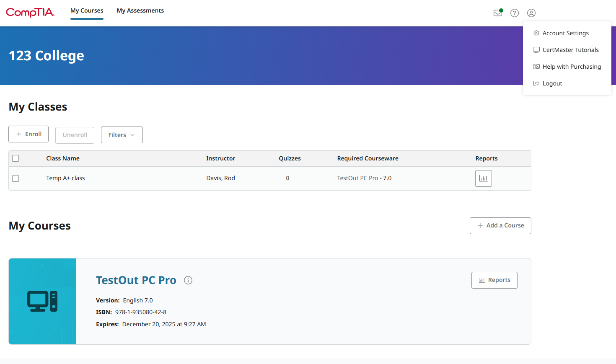Select all classes with header checkbox

pos(16,158)
